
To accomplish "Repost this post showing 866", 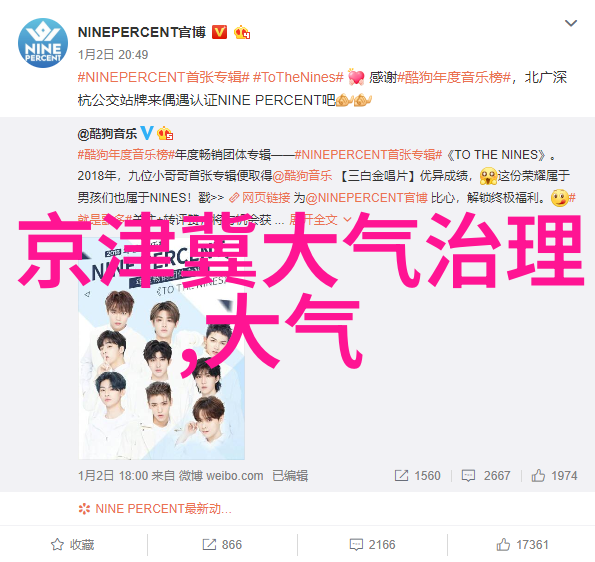I will coord(222,545).
